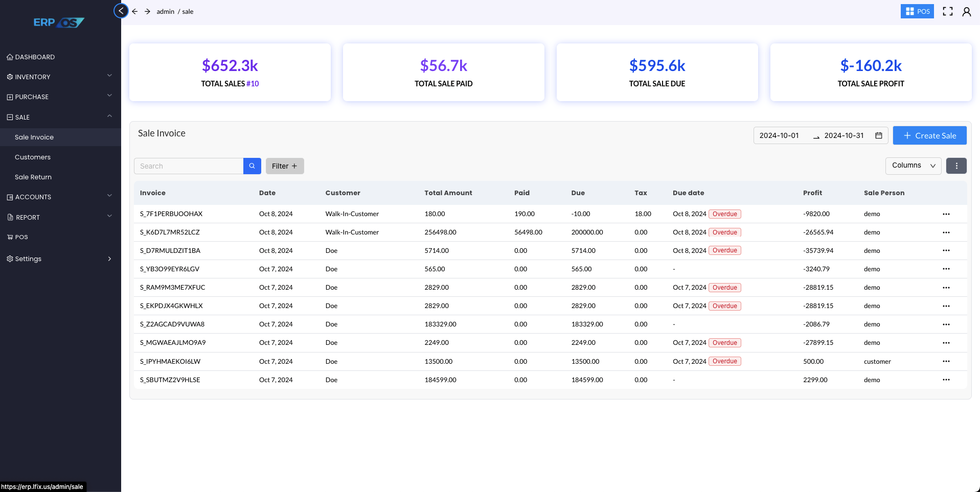
Task: Expand the Accounts sidebar menu
Action: (60, 197)
